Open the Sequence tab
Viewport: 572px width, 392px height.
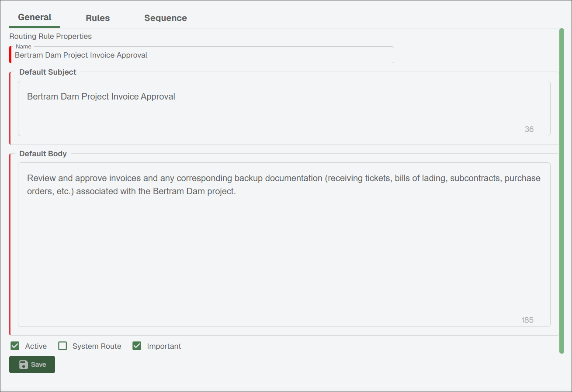coord(166,18)
